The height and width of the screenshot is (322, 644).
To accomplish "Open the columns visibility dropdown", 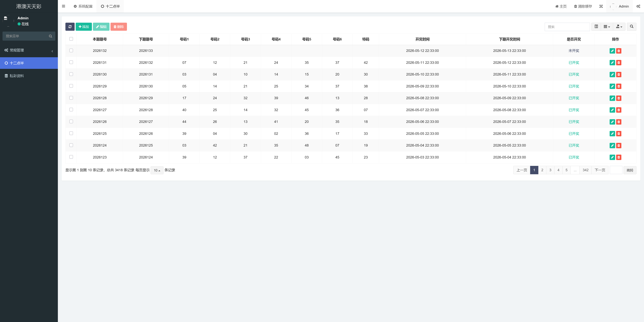I will [607, 27].
